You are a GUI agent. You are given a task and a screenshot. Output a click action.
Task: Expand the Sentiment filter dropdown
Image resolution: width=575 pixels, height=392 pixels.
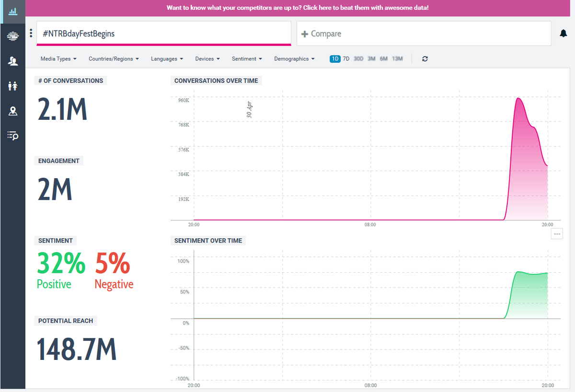247,59
